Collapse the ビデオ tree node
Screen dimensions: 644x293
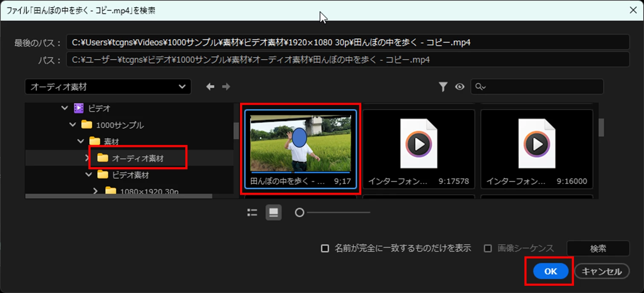pos(64,108)
